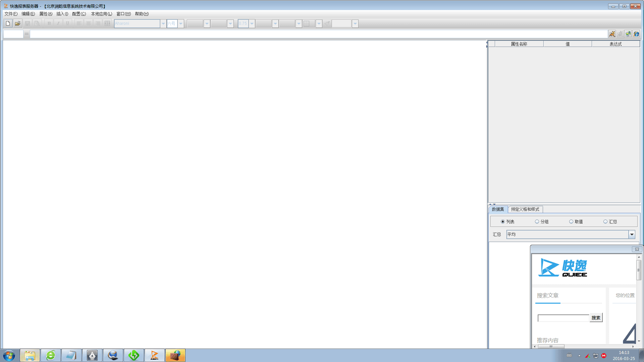Switch to 预定义格和样式 tab

tap(525, 209)
